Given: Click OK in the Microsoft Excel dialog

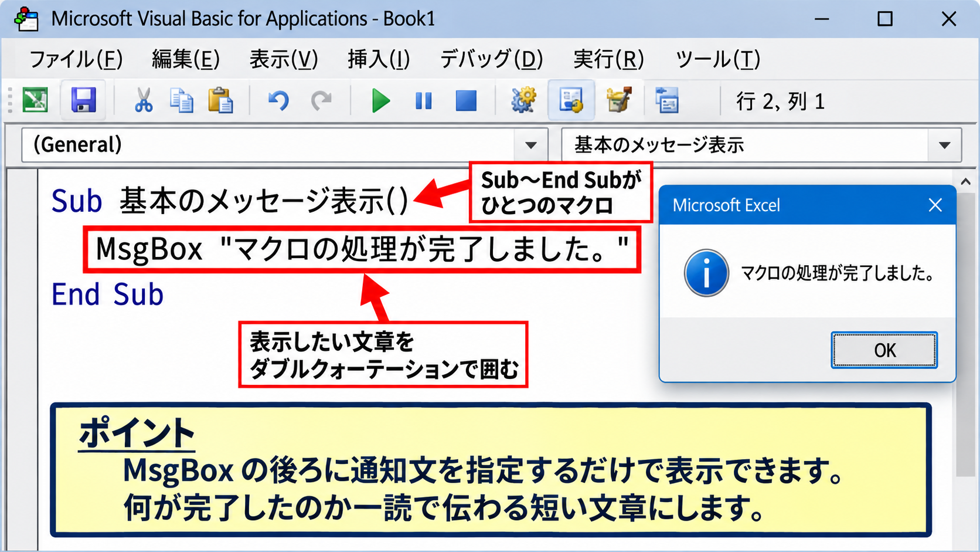Looking at the screenshot, I should (x=884, y=350).
